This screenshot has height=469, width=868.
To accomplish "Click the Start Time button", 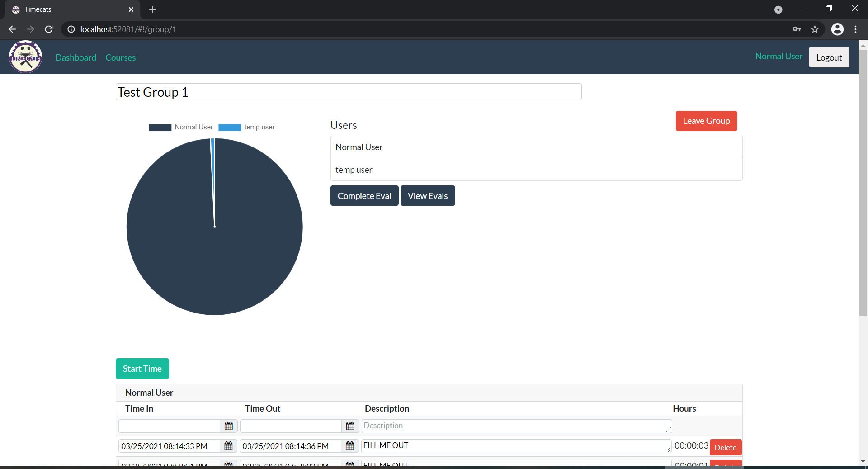I will [142, 369].
